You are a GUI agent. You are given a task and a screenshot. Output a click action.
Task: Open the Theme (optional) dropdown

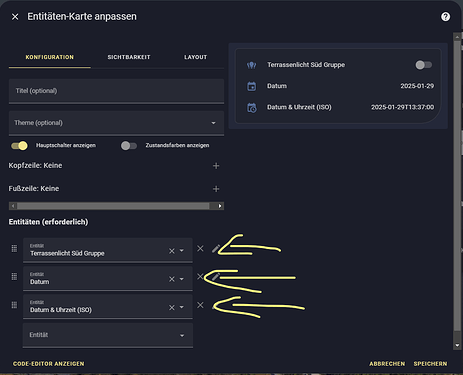click(x=116, y=123)
